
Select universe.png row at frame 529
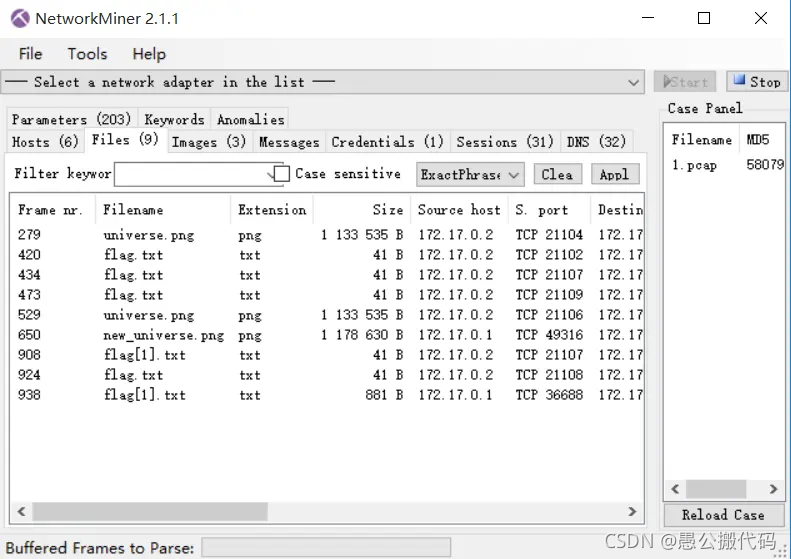pyautogui.click(x=327, y=315)
